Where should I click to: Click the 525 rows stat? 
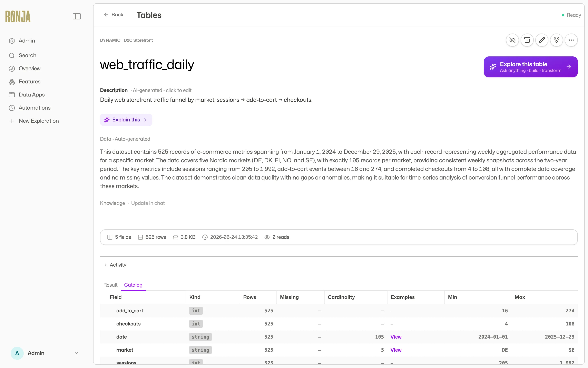tap(152, 237)
